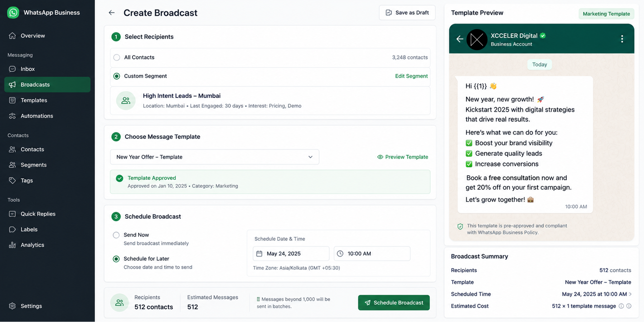Viewport: 644px width, 322px height.
Task: Open Settings in the sidebar
Action: 47,306
